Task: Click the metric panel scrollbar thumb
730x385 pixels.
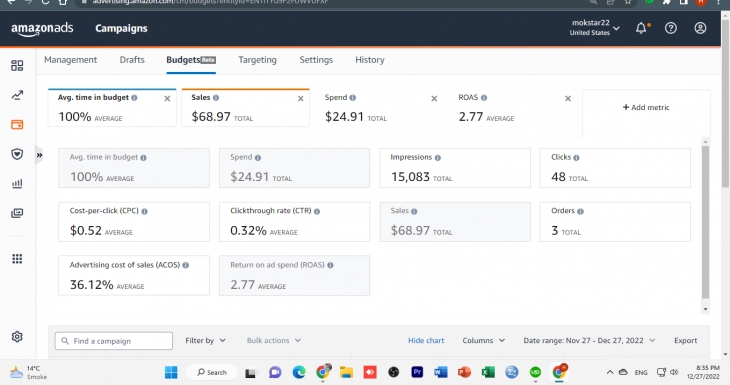Action: click(705, 222)
